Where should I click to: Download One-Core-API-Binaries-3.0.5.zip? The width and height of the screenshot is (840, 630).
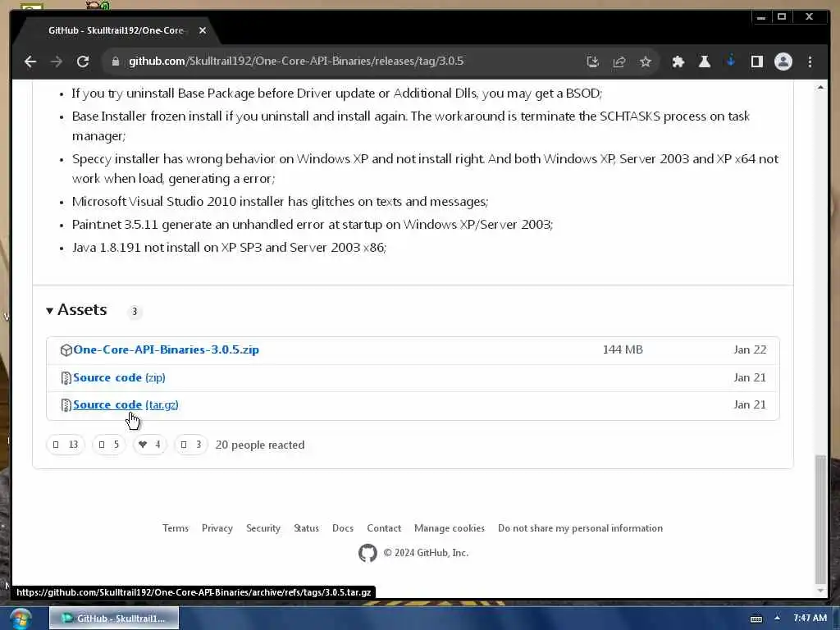[166, 349]
